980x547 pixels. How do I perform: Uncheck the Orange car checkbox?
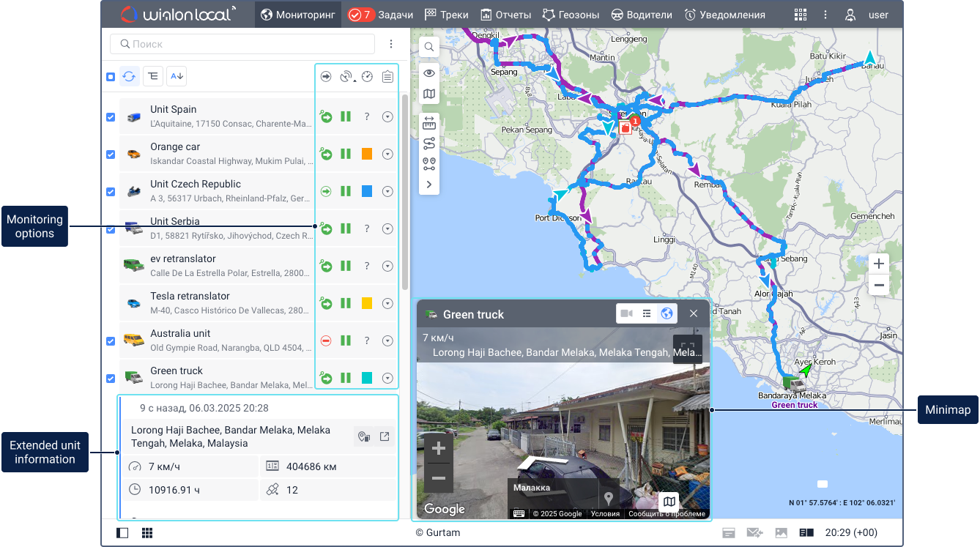tap(111, 155)
